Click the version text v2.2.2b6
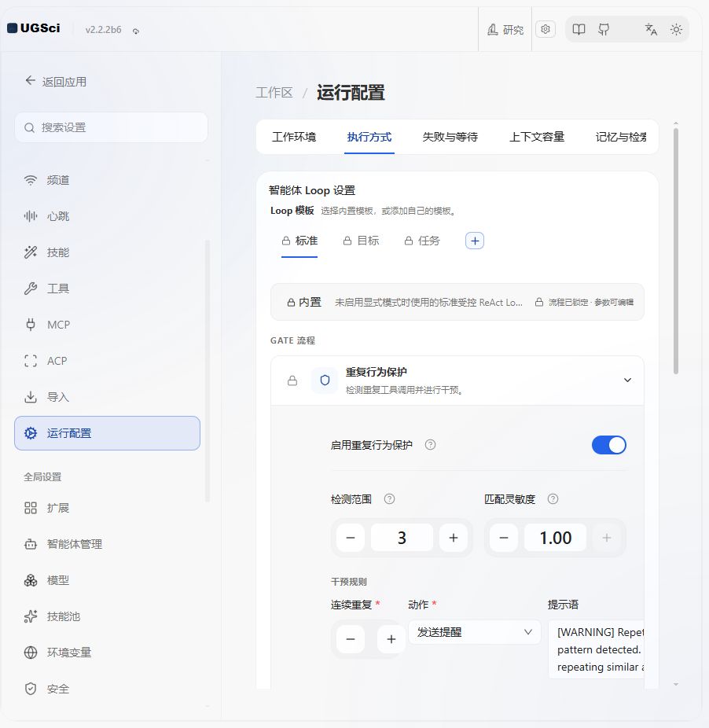This screenshot has width=709, height=728. point(103,30)
